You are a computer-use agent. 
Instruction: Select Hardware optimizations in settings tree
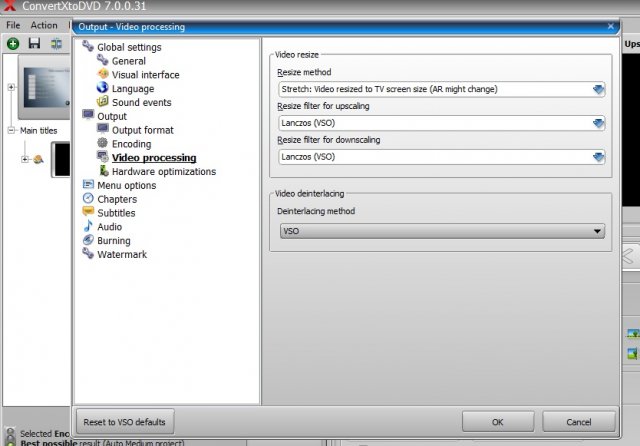point(163,172)
